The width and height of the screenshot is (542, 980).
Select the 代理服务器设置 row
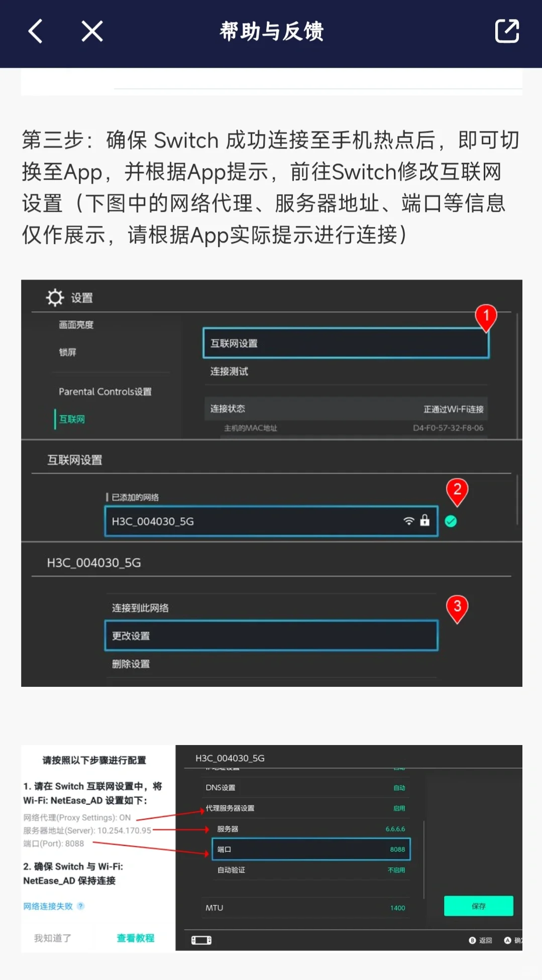(305, 808)
